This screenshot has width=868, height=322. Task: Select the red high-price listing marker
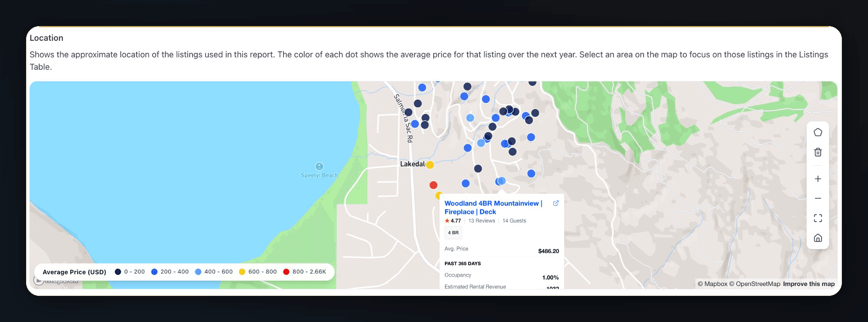(x=433, y=185)
